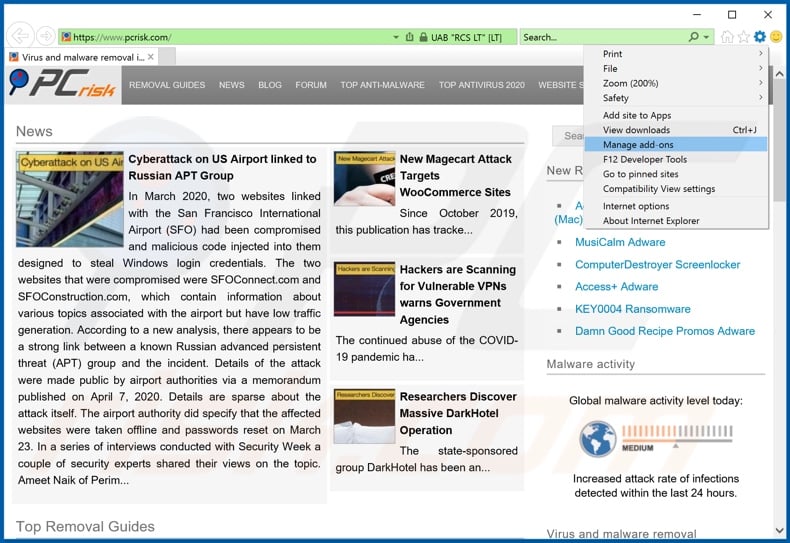
Task: Select Add site to Apps
Action: click(676, 115)
